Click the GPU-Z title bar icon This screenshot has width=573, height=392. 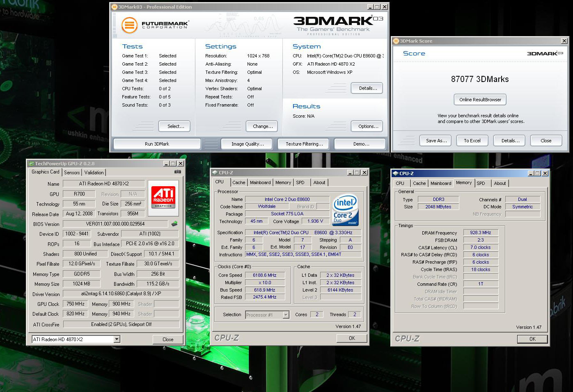pos(31,163)
